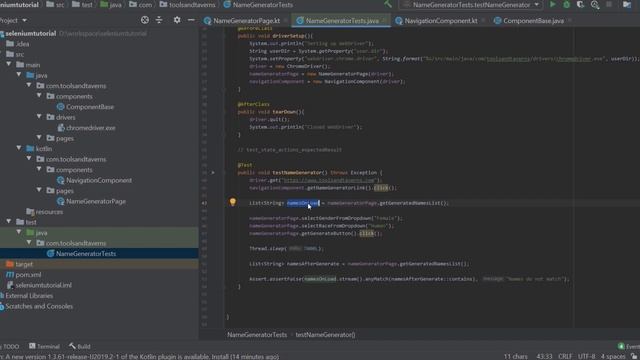Open Project panel settings gear
Viewport: 640px width, 360px height.
click(x=177, y=20)
